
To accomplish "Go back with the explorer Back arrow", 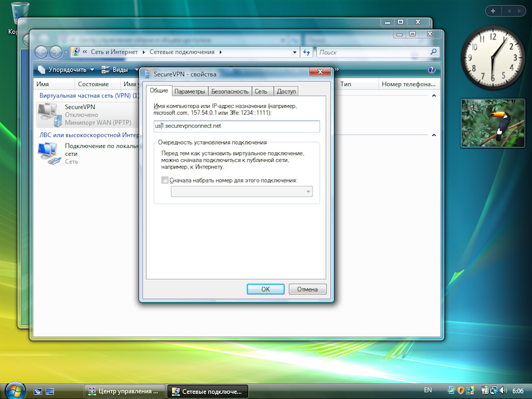I will [x=41, y=52].
